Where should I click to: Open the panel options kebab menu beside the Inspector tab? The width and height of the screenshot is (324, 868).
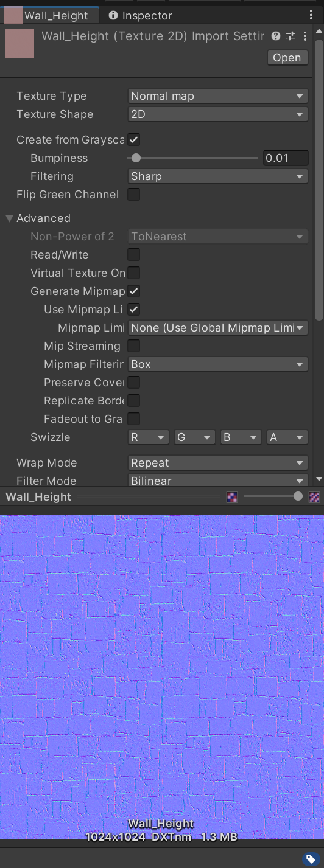pyautogui.click(x=311, y=15)
